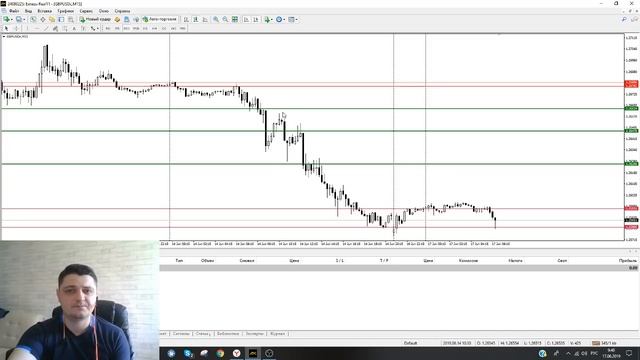Switch to the Эксперты terminal tab
This screenshot has height=360, width=640.
255,333
